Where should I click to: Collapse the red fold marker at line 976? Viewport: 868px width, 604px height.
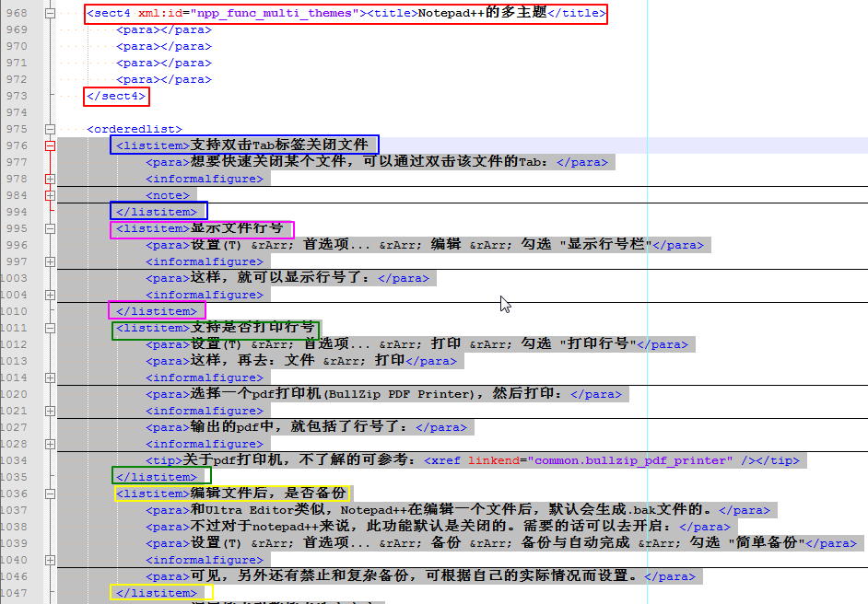coord(50,145)
